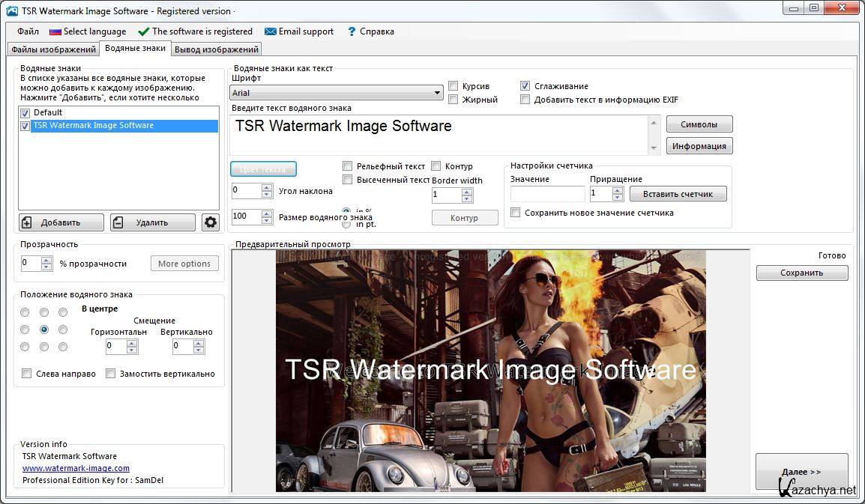Increase the % прозрачности spinner value
The image size is (865, 504).
46,260
